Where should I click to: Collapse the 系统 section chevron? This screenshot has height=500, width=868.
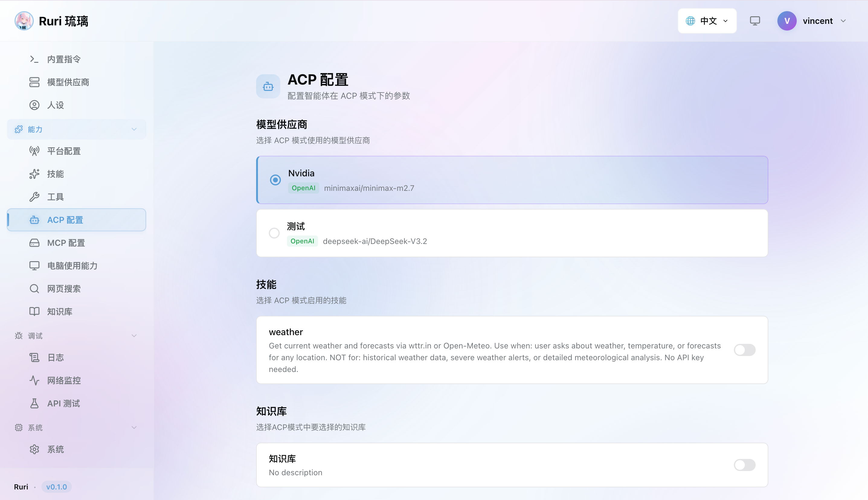(134, 427)
